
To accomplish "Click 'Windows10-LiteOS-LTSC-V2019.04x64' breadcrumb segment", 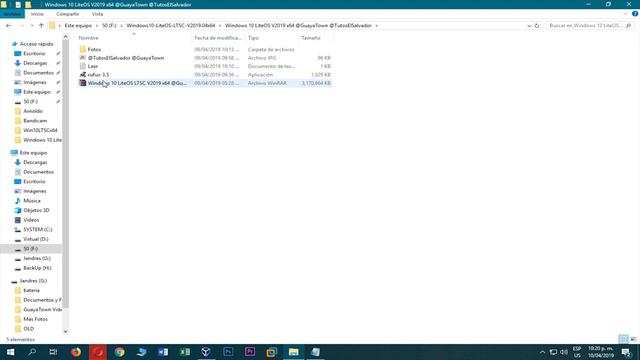I will point(171,26).
